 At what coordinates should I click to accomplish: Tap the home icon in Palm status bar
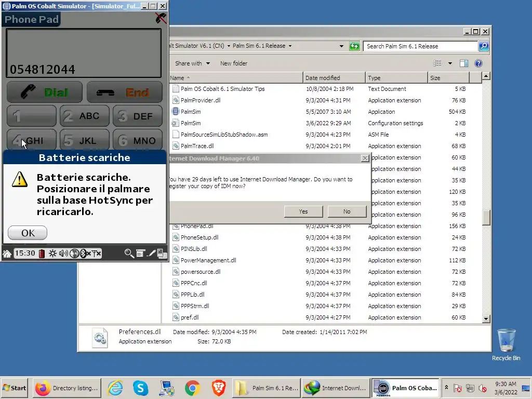(7, 254)
